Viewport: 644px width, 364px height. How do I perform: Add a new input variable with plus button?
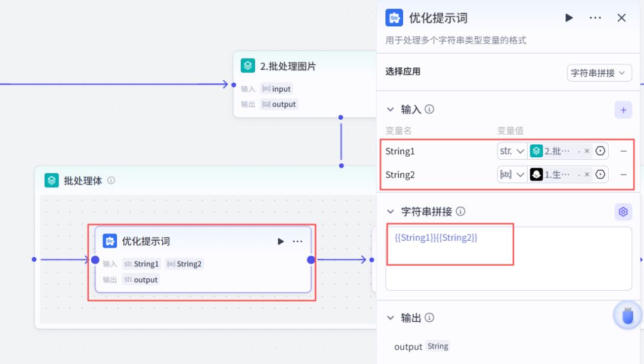coord(623,110)
